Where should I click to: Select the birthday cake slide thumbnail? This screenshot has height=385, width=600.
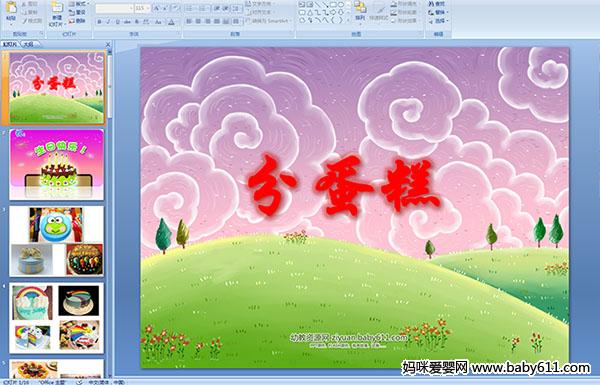point(56,164)
